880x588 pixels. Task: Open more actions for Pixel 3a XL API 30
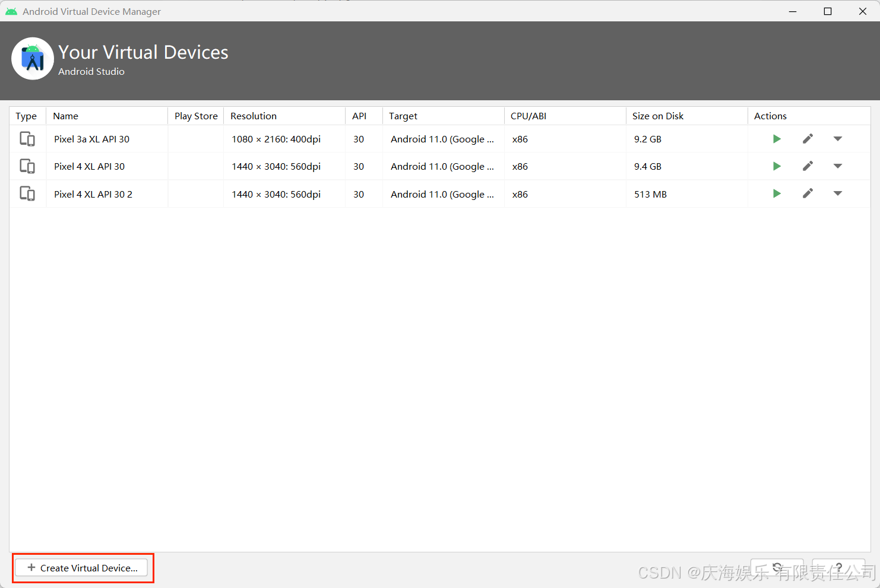(x=838, y=139)
